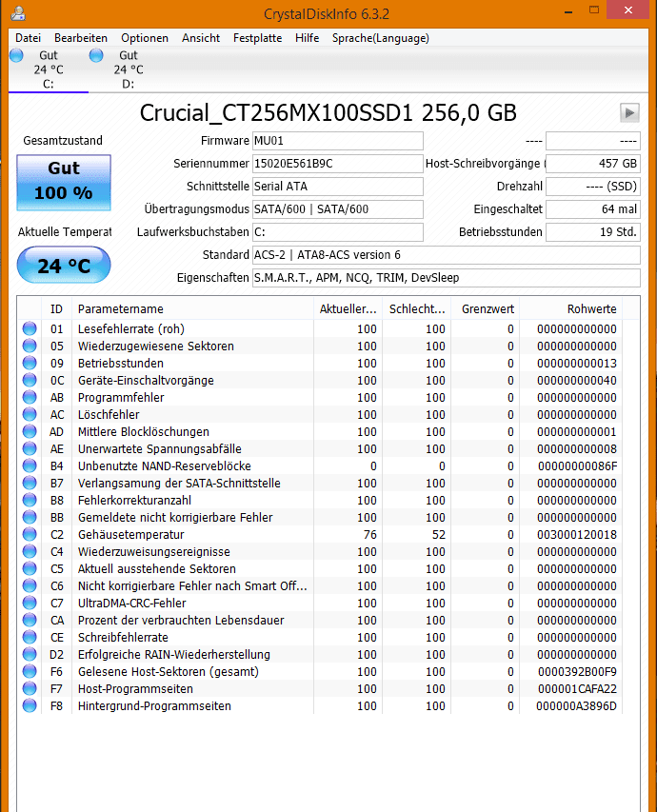
Task: Click status orb for Wiederzugewiesene Sektoren
Action: click(x=30, y=346)
